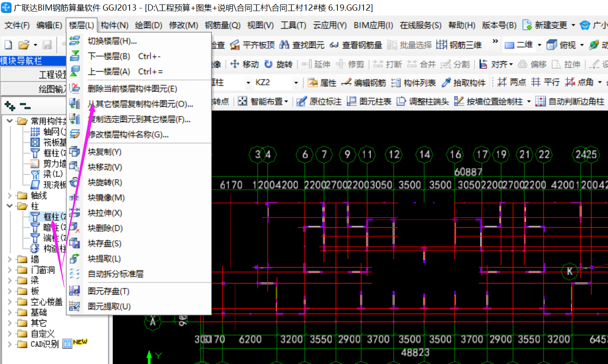The height and width of the screenshot is (364, 608).
Task: Select 梁(L) in 常用构件 tree
Action: pyautogui.click(x=48, y=174)
